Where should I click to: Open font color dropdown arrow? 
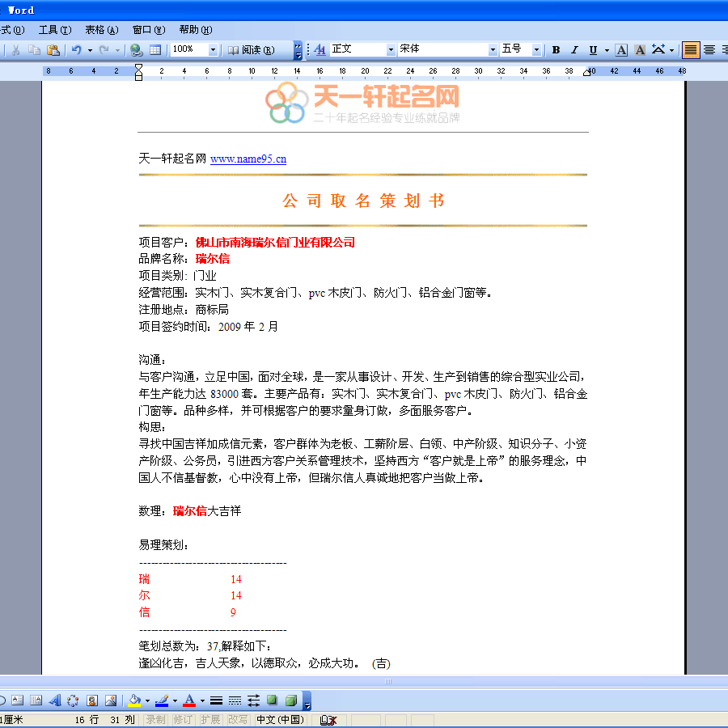(x=202, y=700)
